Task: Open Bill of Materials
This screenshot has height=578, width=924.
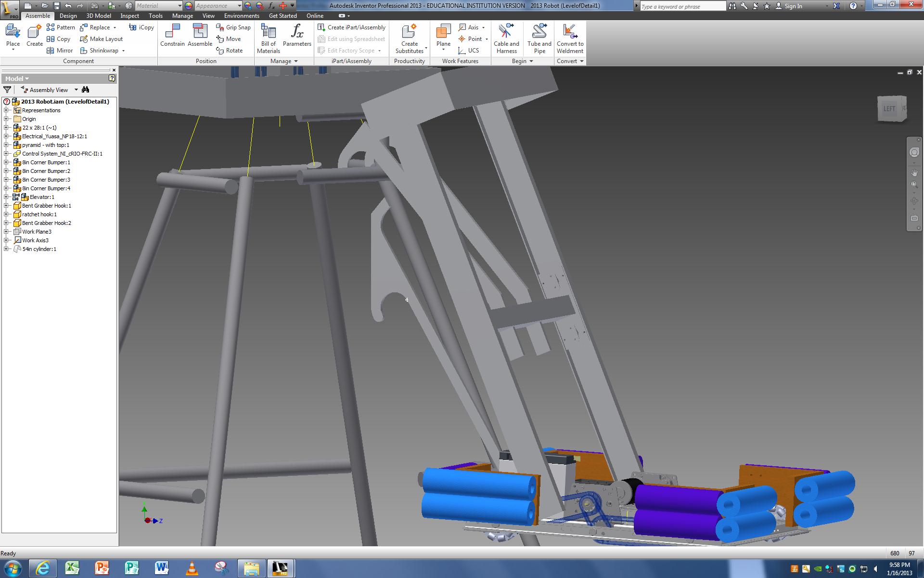Action: tap(268, 39)
